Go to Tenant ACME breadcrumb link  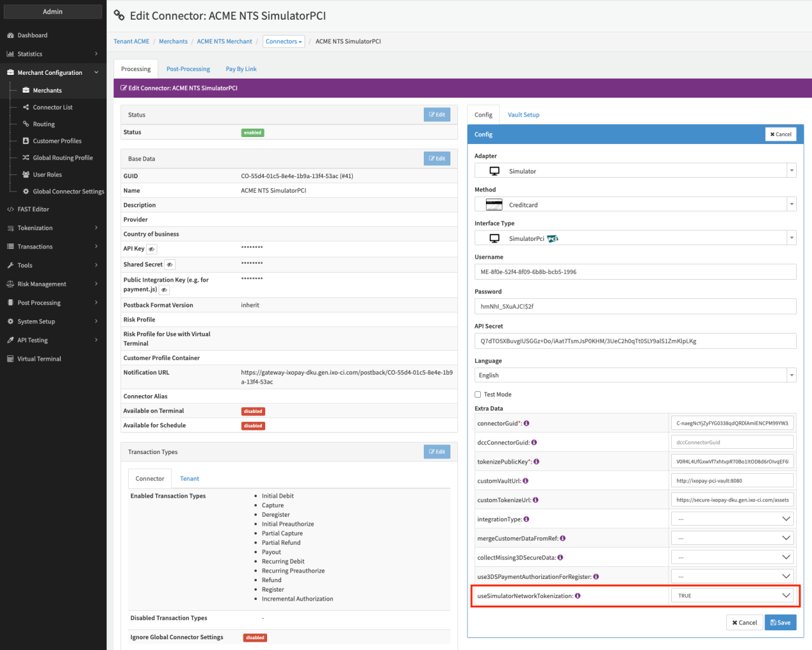(131, 42)
